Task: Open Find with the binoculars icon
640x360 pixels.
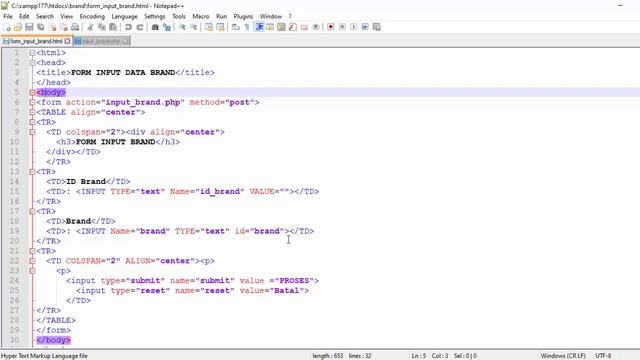Action: pyautogui.click(x=155, y=27)
